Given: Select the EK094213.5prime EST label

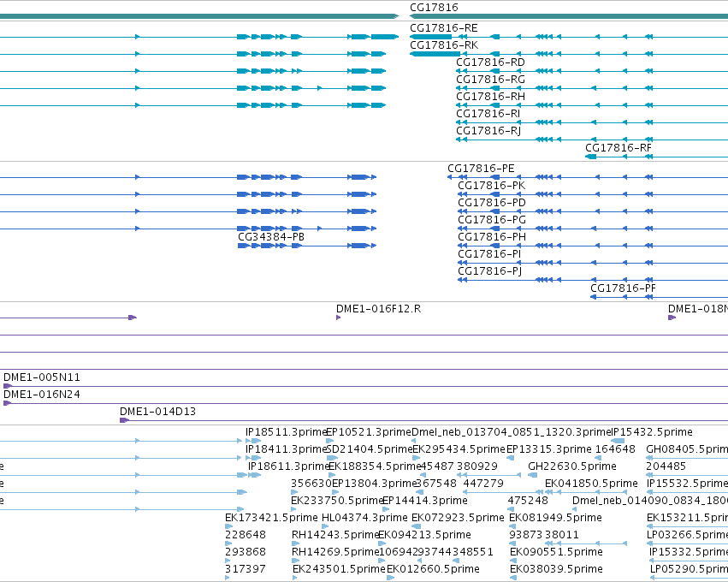Looking at the screenshot, I should (424, 535).
